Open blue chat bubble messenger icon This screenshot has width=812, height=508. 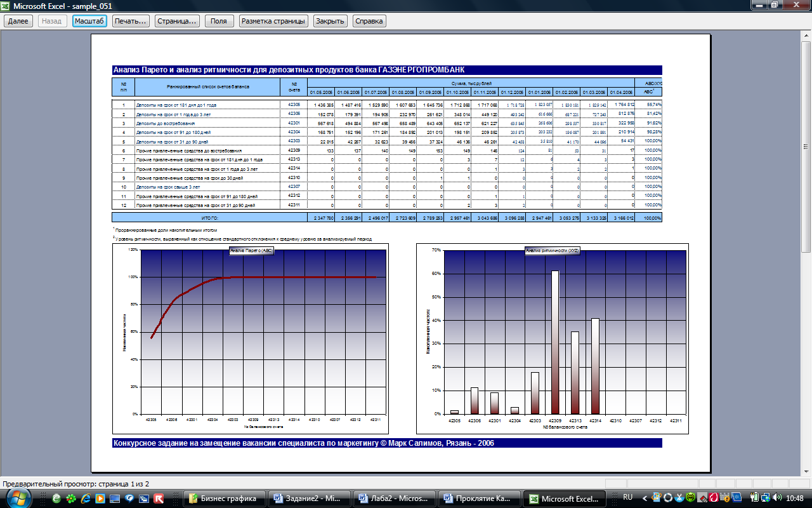click(129, 498)
